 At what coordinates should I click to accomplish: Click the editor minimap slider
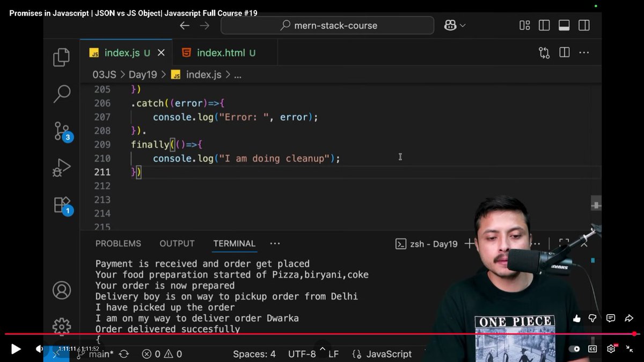point(596,205)
